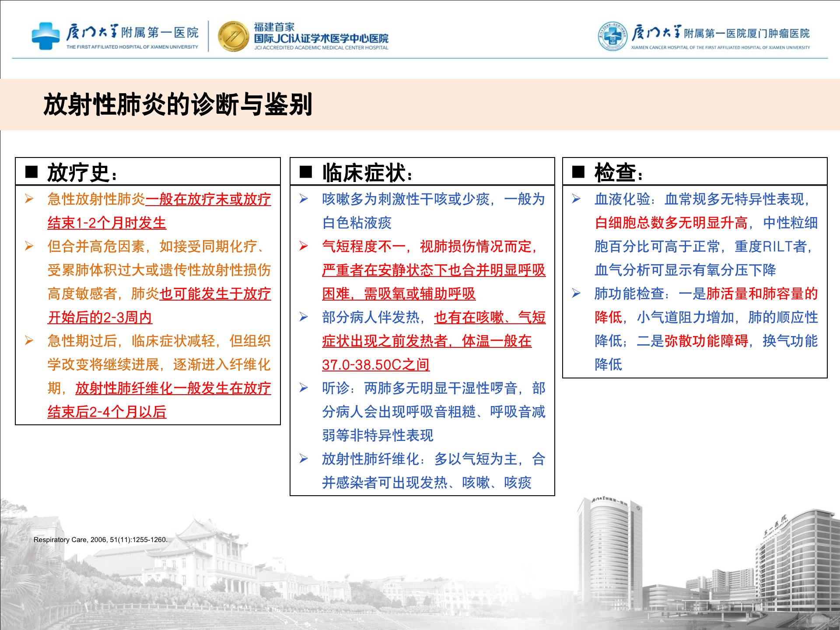Click the text 弱等非特异性表现
840x630 pixels.
(378, 436)
